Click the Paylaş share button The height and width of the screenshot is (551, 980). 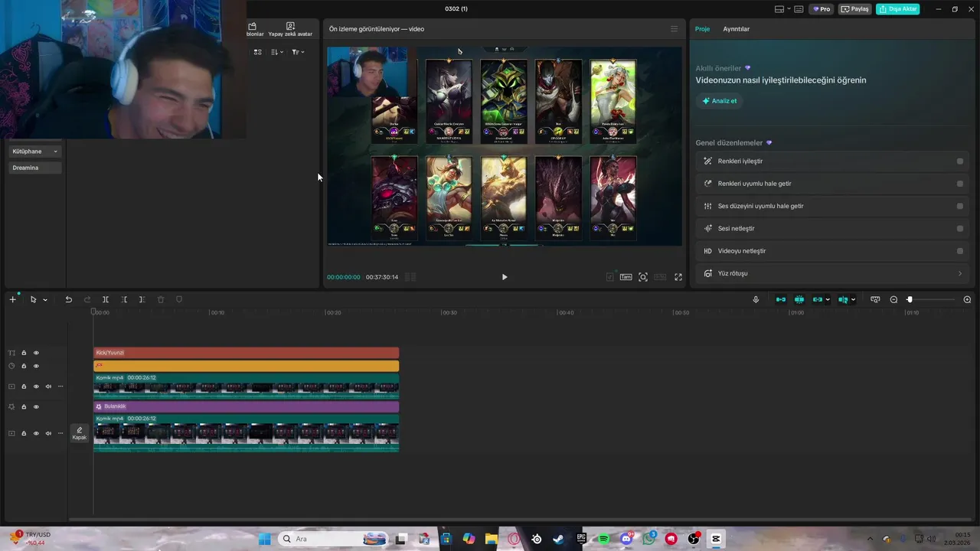855,9
